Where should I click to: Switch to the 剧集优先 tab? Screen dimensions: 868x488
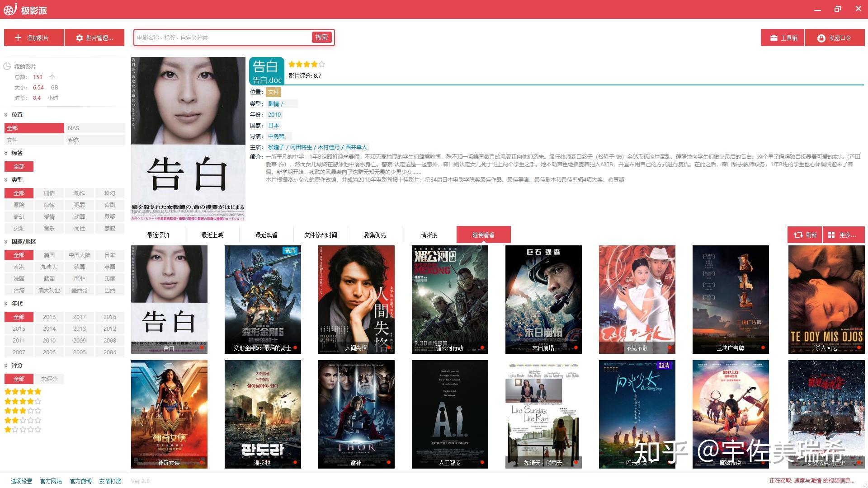(375, 235)
